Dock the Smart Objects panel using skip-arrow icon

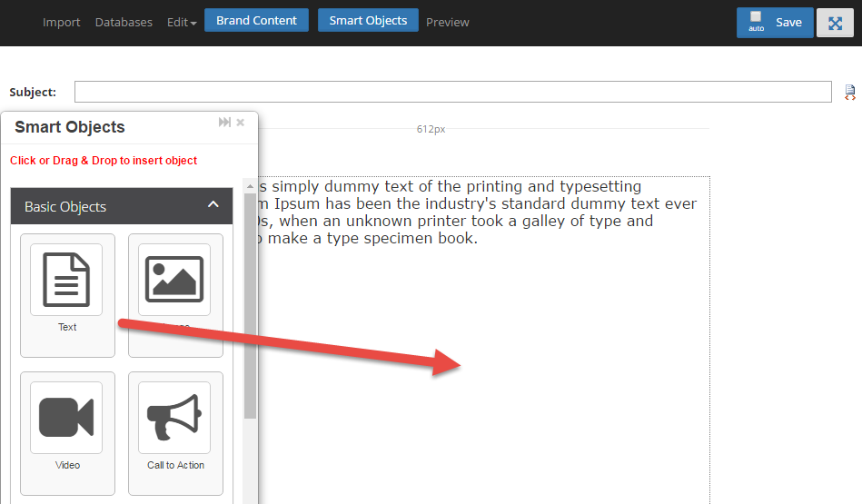click(x=224, y=123)
